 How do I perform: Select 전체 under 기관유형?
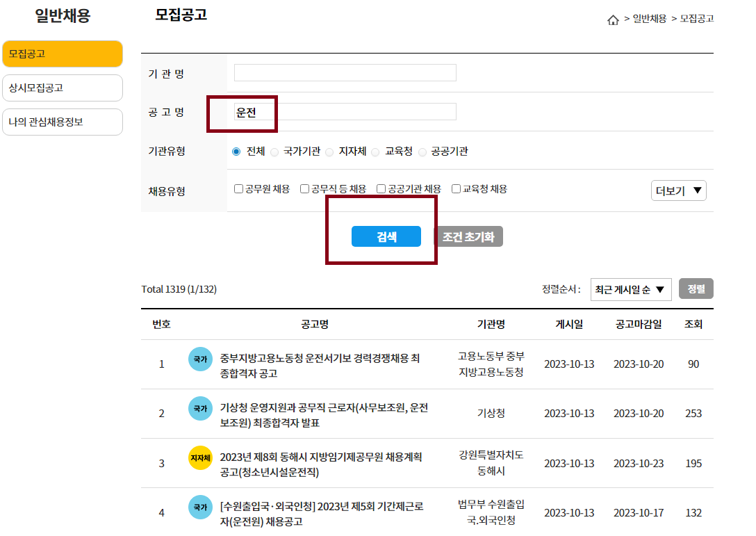tap(236, 152)
